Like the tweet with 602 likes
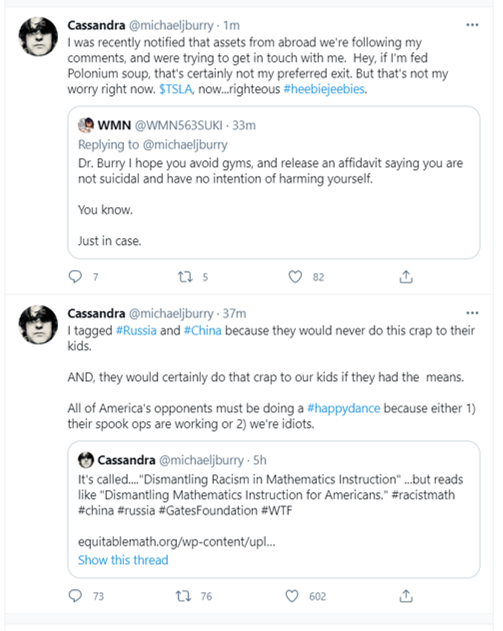The width and height of the screenshot is (503, 631). 292,596
